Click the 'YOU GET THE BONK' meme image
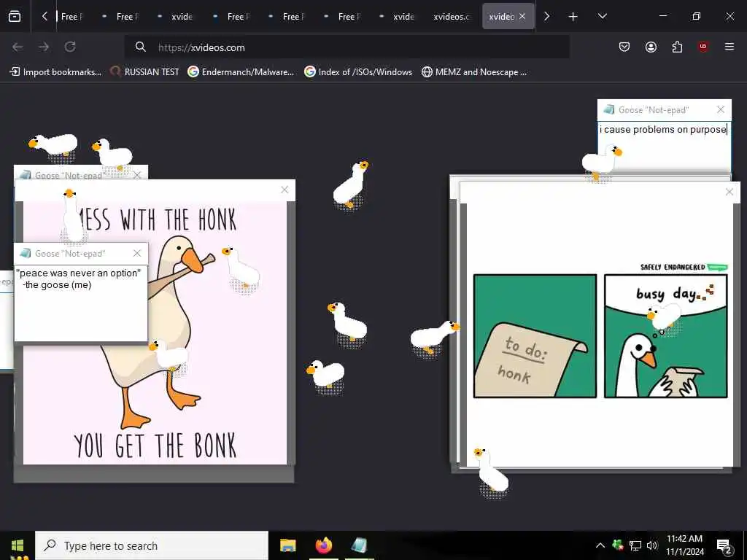 [x=155, y=332]
